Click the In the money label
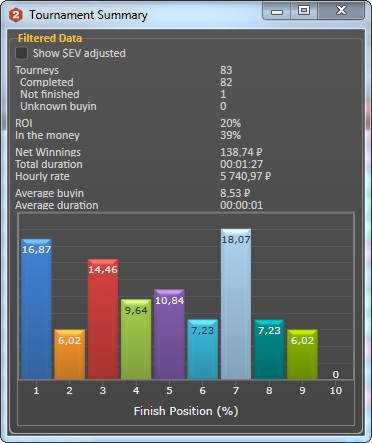This screenshot has width=372, height=443. (47, 135)
